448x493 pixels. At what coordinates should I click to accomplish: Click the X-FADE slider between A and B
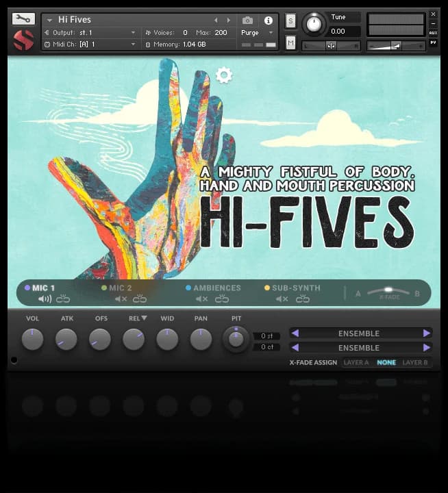[x=388, y=291]
